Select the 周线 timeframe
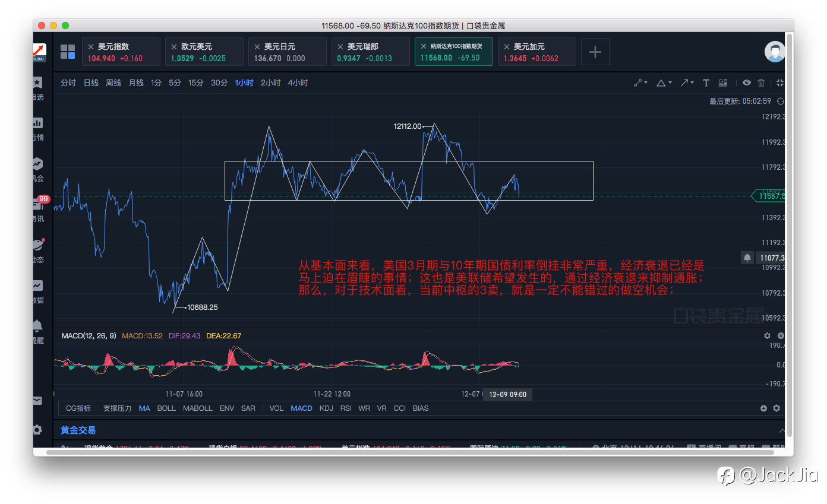 point(113,83)
